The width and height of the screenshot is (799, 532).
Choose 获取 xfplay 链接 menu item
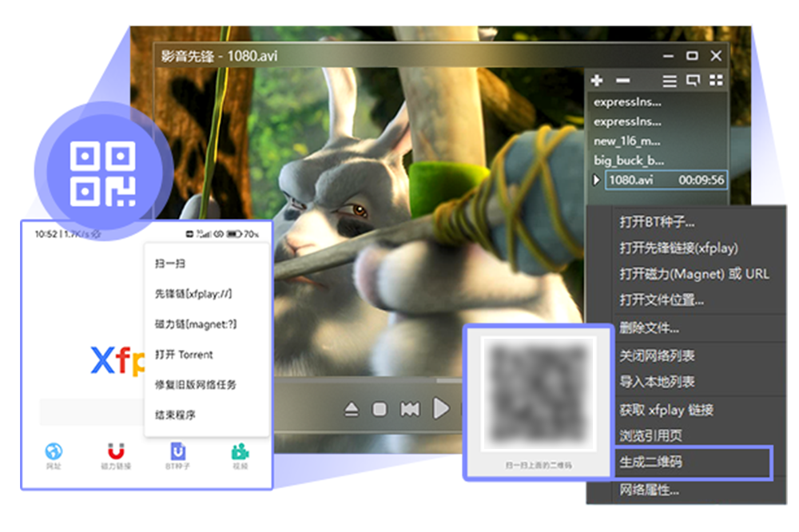point(666,410)
